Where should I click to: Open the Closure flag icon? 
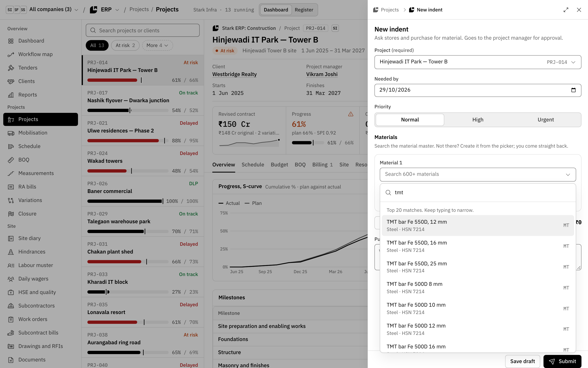[x=11, y=214]
